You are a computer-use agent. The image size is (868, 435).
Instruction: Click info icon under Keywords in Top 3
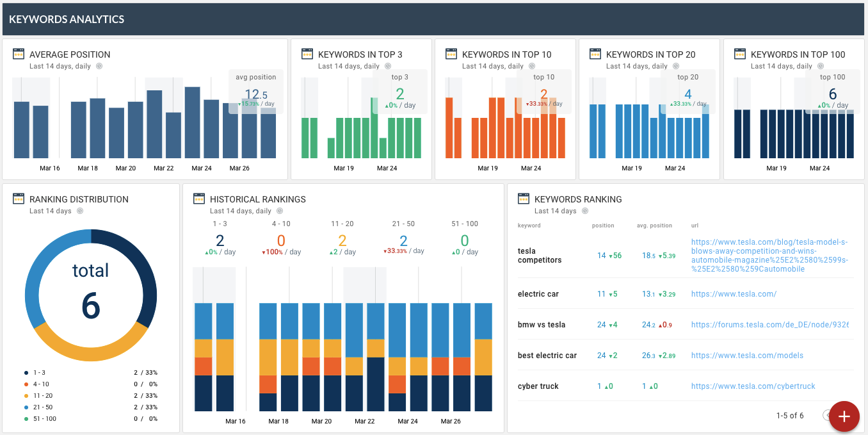(388, 66)
